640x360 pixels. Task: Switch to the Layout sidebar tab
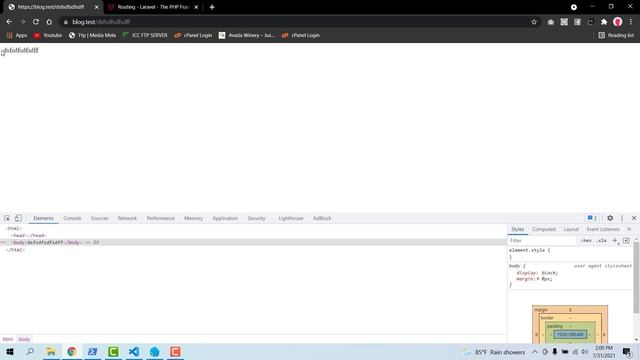(x=571, y=229)
